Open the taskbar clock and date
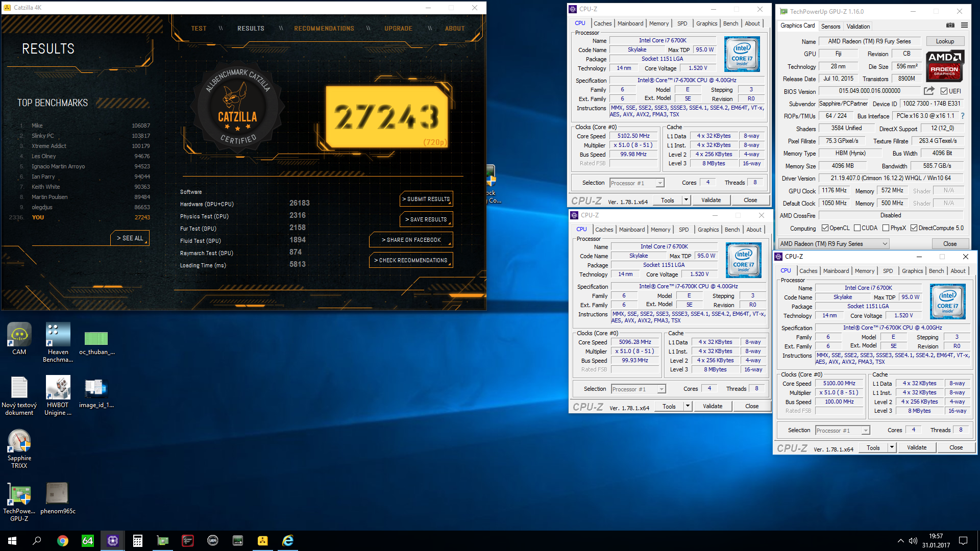Viewport: 980px width, 551px height. click(x=936, y=541)
